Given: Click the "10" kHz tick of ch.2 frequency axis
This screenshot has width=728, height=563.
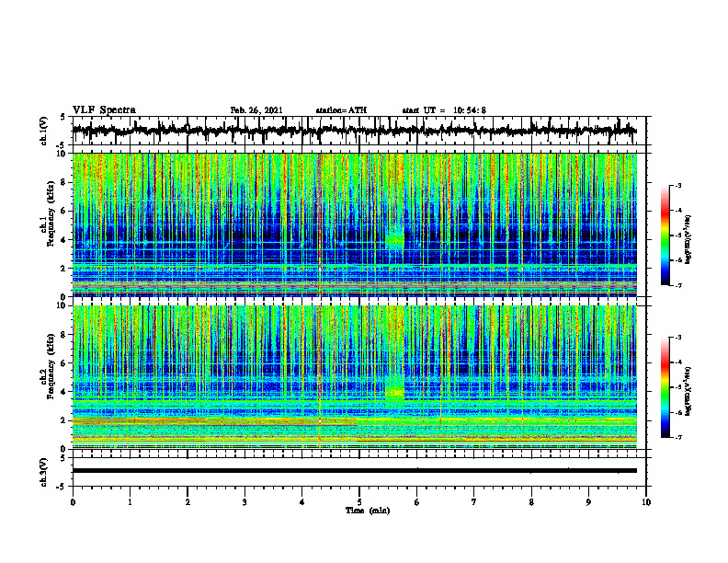Looking at the screenshot, I should point(62,305).
